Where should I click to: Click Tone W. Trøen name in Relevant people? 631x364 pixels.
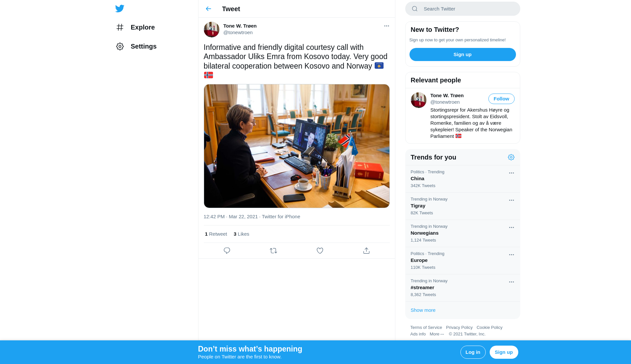click(x=447, y=96)
